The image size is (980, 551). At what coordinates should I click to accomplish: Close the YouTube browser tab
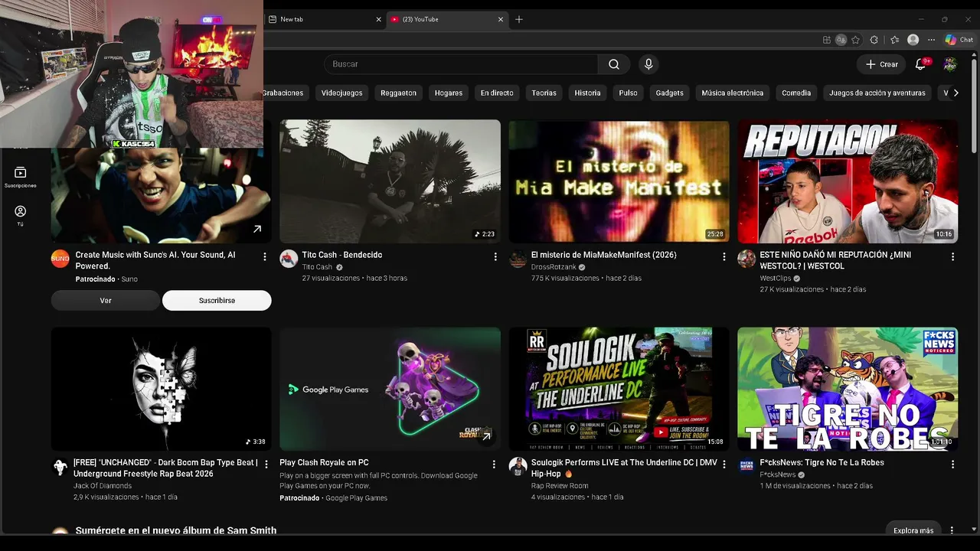pyautogui.click(x=501, y=19)
